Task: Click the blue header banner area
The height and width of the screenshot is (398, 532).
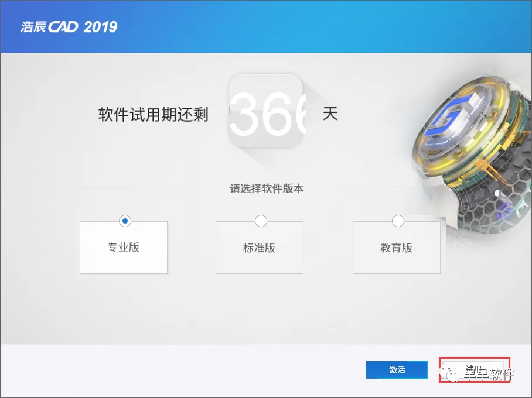Action: (x=266, y=26)
